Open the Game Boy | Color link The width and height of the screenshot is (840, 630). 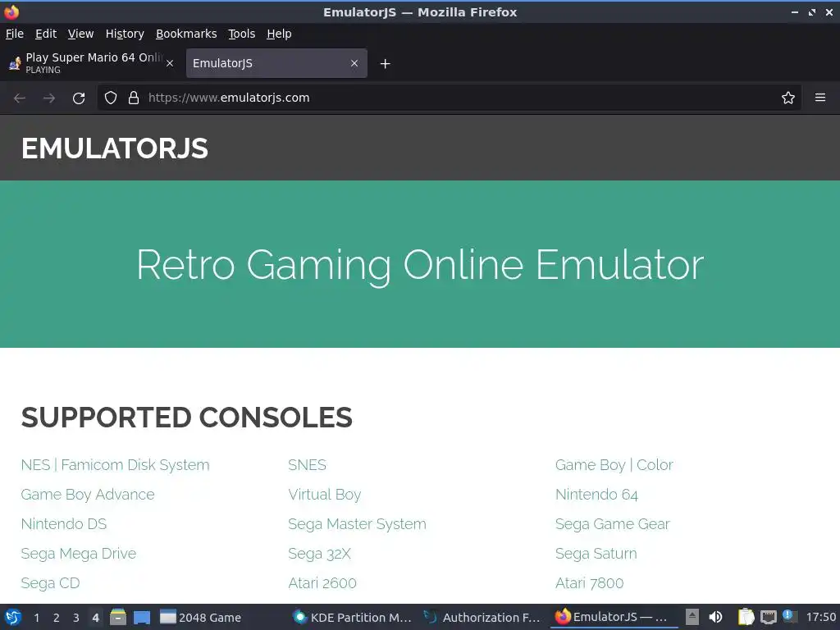click(614, 465)
